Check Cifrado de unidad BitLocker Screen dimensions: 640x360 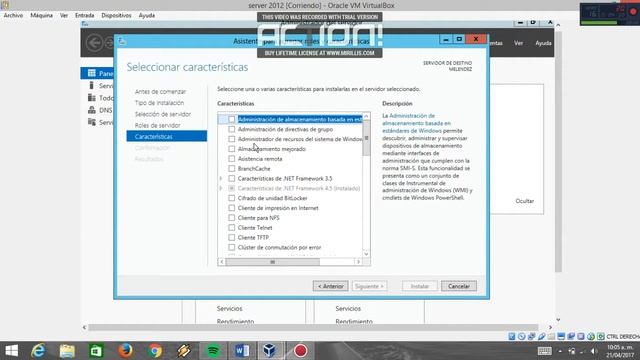coord(231,198)
